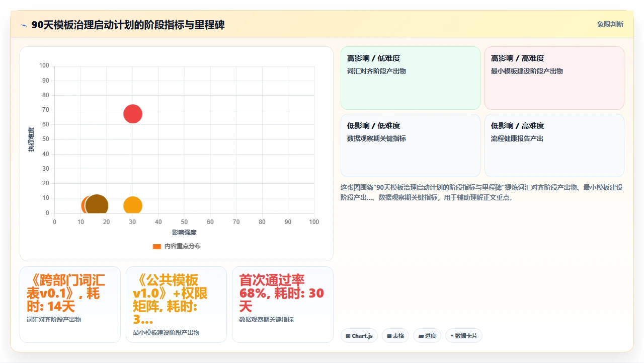Toggle the 内容重点分布 legend swatch
The width and height of the screenshot is (644, 363).
pos(157,247)
